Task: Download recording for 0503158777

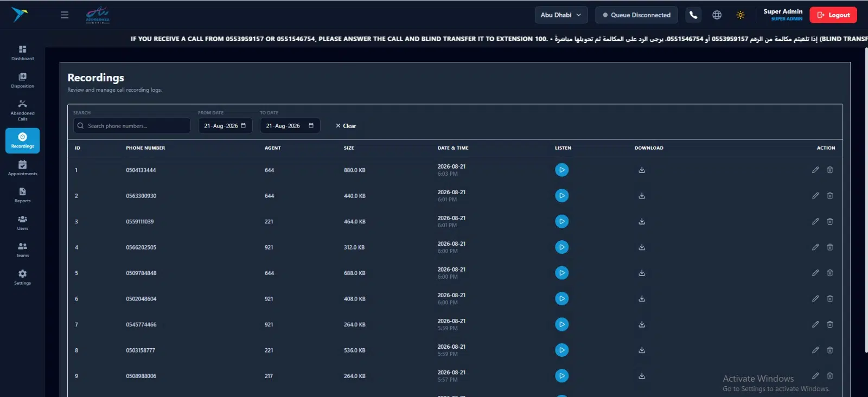Action: coord(642,350)
